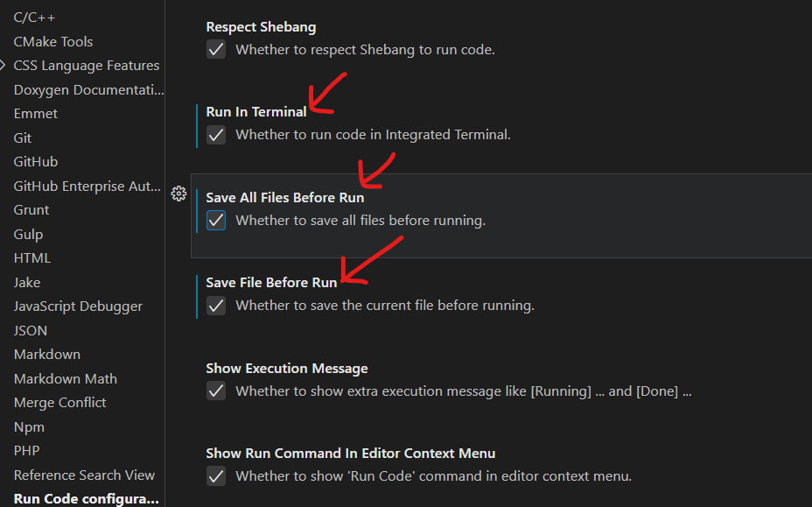Select JavaScript Debugger settings
Screen dimensions: 812x507
(x=78, y=306)
